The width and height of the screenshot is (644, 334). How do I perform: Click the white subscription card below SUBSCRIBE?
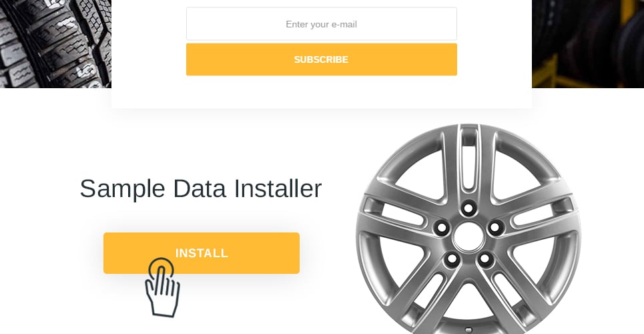tap(321, 92)
